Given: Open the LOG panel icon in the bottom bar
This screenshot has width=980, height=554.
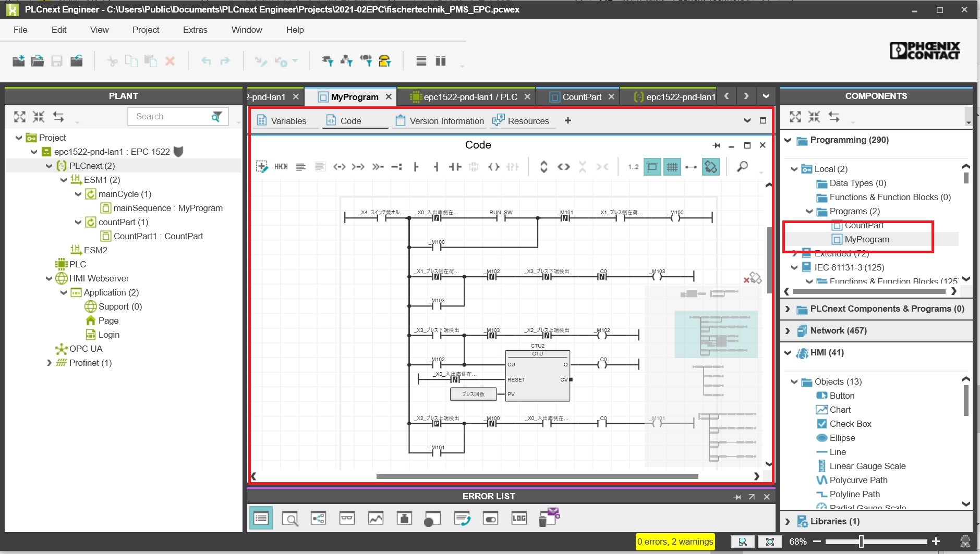Looking at the screenshot, I should click(519, 518).
